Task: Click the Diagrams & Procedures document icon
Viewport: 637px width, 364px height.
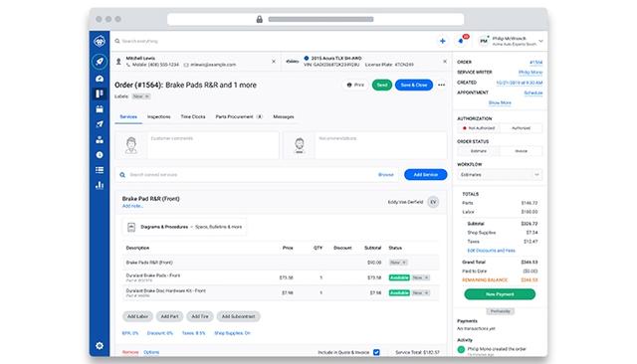Action: (131, 227)
